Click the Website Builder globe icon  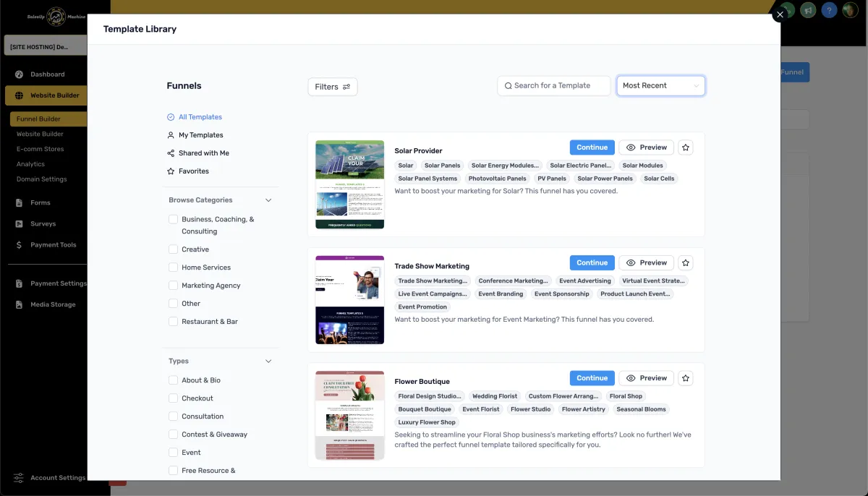click(x=19, y=95)
